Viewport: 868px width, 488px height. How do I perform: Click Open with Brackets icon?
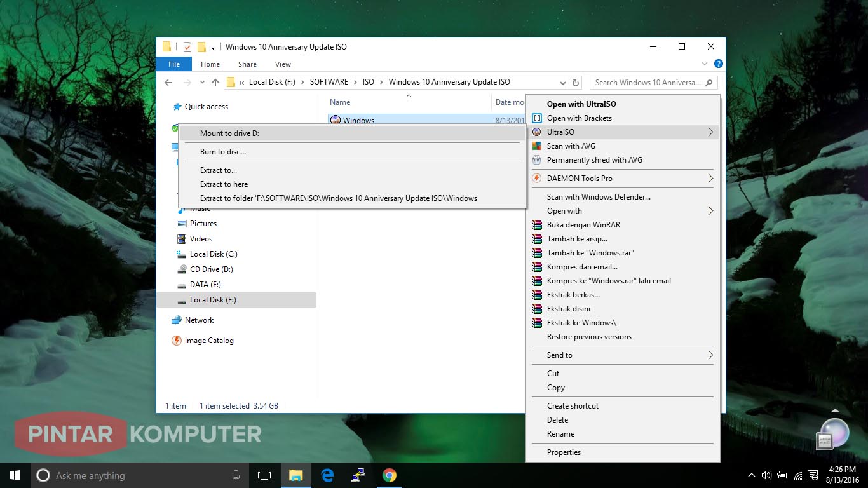point(536,118)
